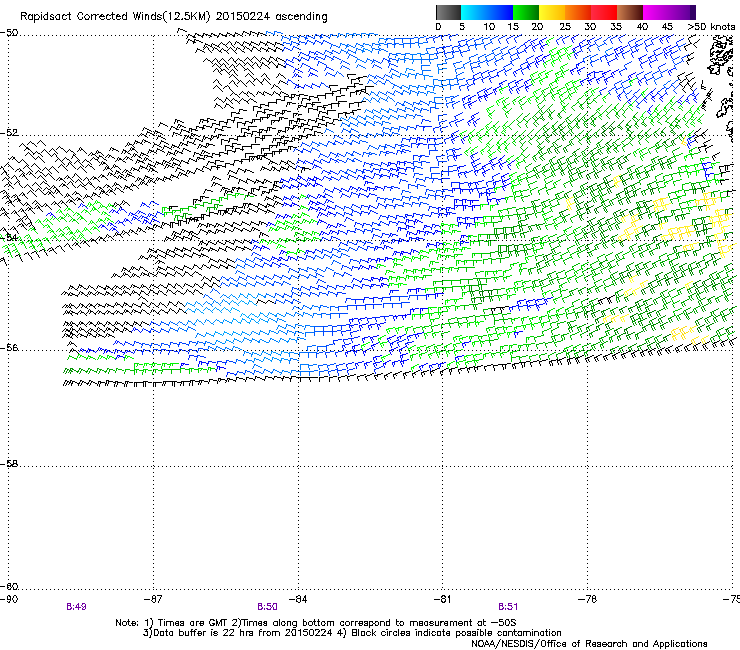This screenshot has height=650, width=740.
Task: Click the latitude label '-58'
Action: pyautogui.click(x=9, y=464)
